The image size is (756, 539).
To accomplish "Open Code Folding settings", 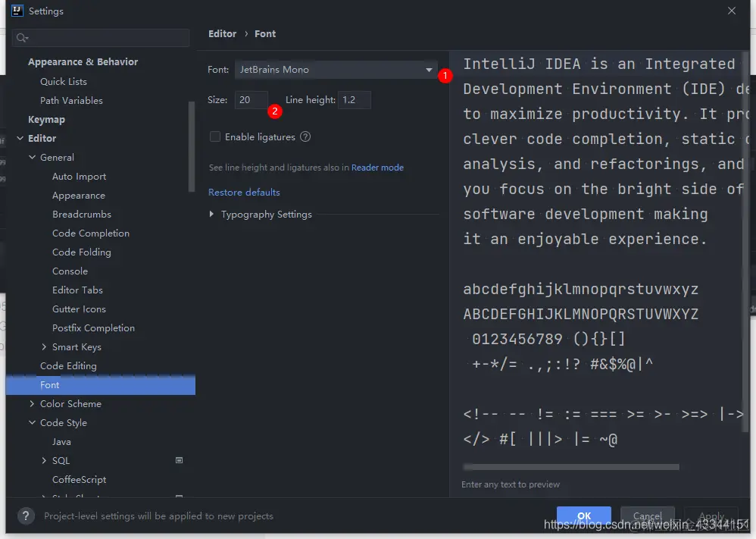I will click(82, 252).
